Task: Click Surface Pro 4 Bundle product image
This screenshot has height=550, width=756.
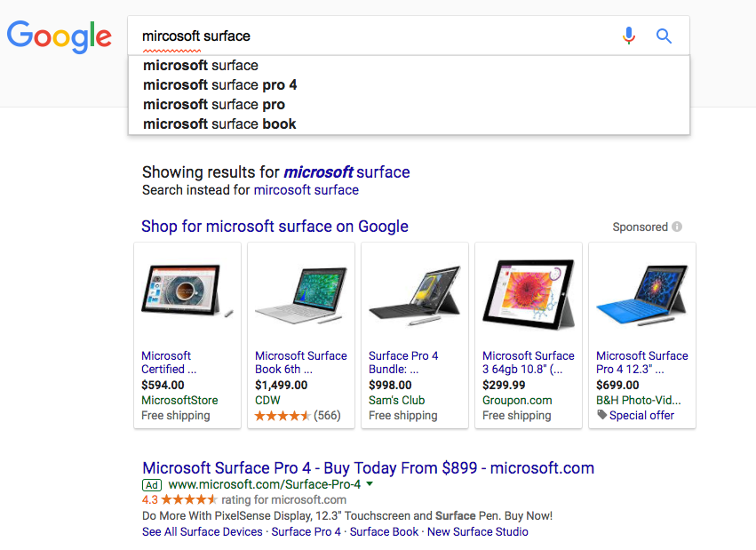Action: tap(415, 295)
